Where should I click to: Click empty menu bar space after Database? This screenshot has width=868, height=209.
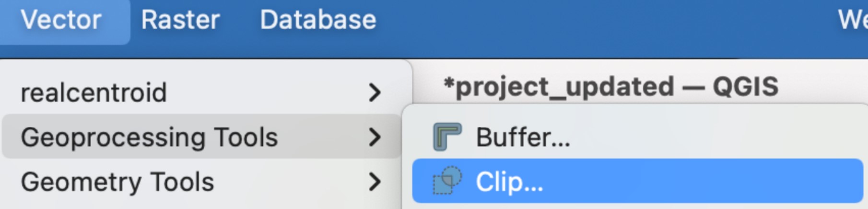coord(599,20)
